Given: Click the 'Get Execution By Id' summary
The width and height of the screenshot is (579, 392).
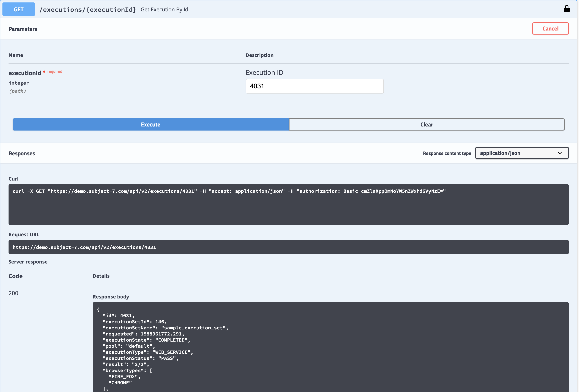Looking at the screenshot, I should [164, 10].
